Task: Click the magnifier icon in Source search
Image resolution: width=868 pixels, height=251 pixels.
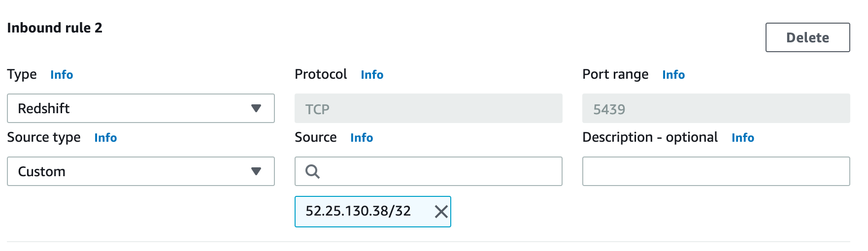Action: coord(312,171)
